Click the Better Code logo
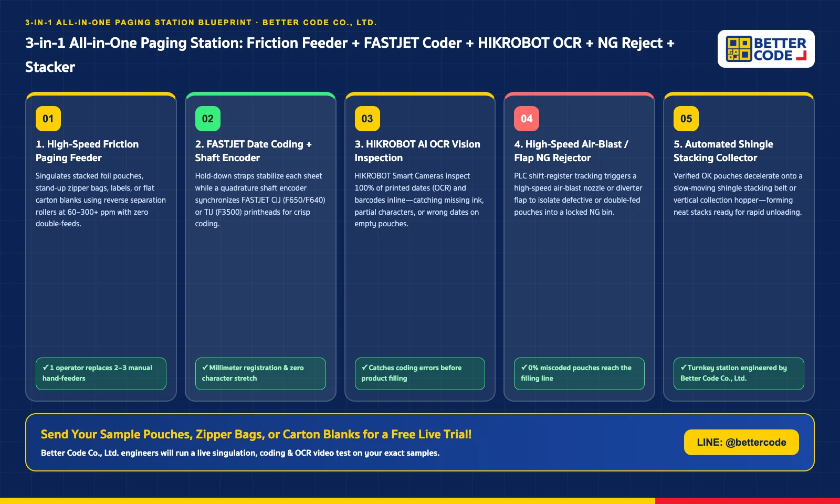Screen dimensions: 840x504 pos(766,49)
